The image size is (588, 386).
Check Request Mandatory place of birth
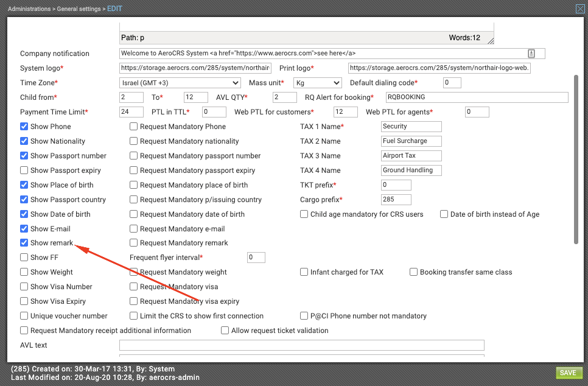(x=133, y=185)
